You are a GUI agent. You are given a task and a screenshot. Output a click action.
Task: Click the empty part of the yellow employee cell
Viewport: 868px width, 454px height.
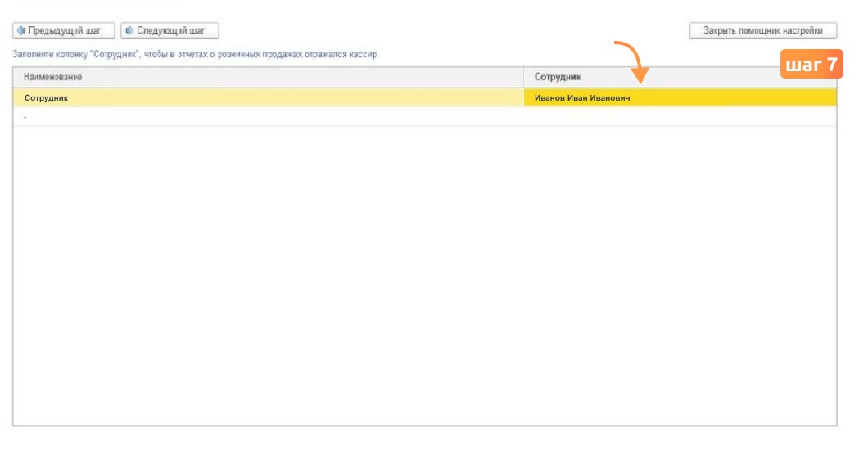734,98
